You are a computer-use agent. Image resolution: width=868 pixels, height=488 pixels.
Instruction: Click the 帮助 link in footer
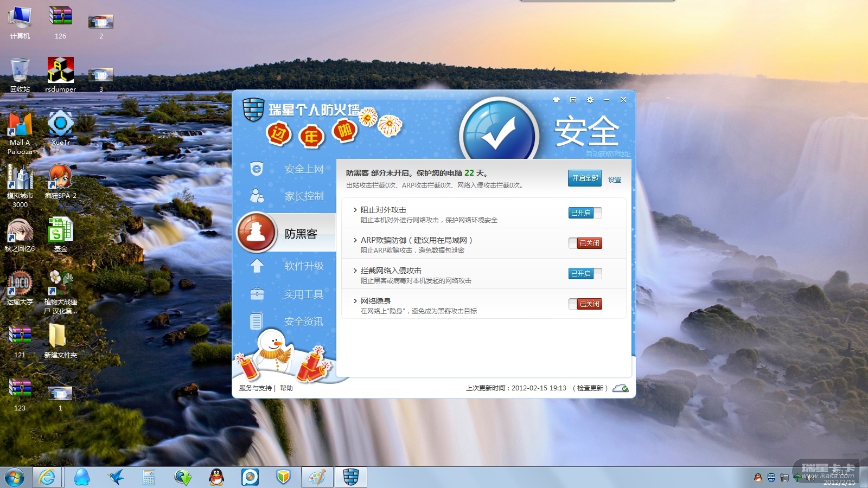pyautogui.click(x=286, y=388)
